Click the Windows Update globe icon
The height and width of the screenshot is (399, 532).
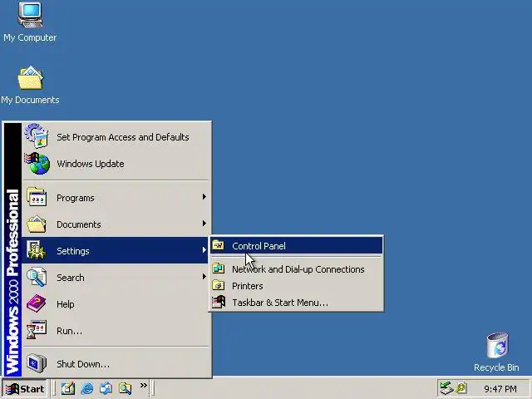(x=37, y=163)
